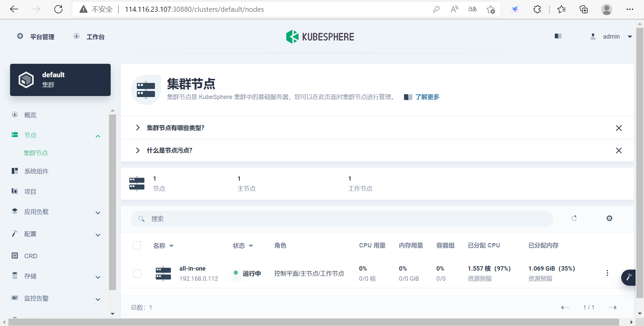The width and height of the screenshot is (644, 326).
Task: Select the checkbox for node all-in-one
Action: pyautogui.click(x=137, y=273)
